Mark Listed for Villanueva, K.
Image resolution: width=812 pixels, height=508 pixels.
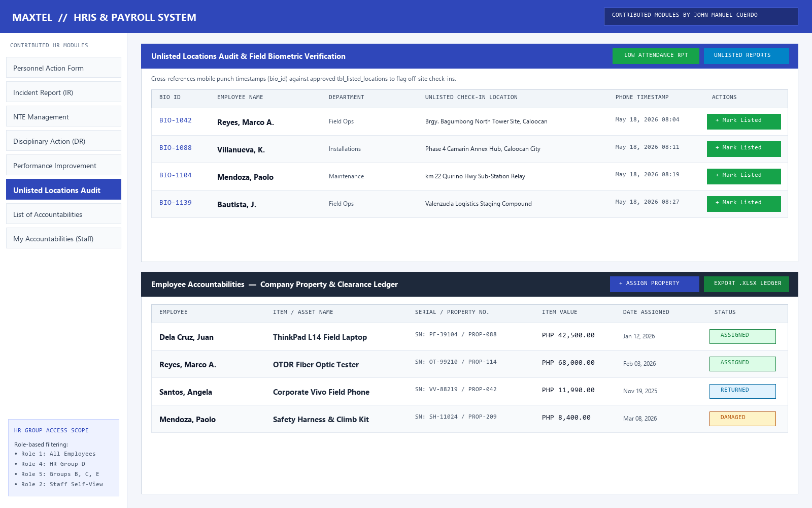pyautogui.click(x=744, y=149)
